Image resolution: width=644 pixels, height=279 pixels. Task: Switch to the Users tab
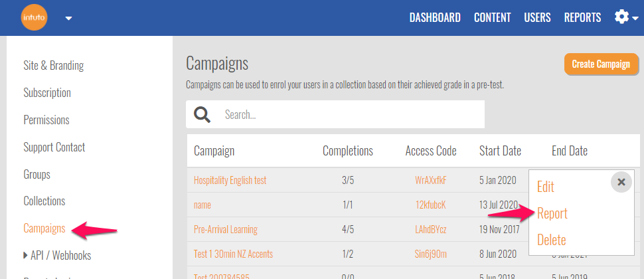pyautogui.click(x=537, y=18)
